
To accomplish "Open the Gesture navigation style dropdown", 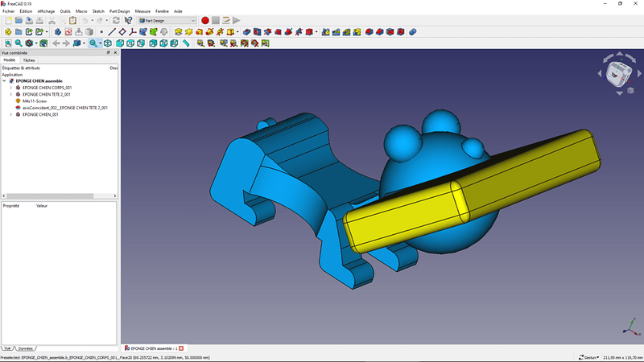I will [588, 357].
